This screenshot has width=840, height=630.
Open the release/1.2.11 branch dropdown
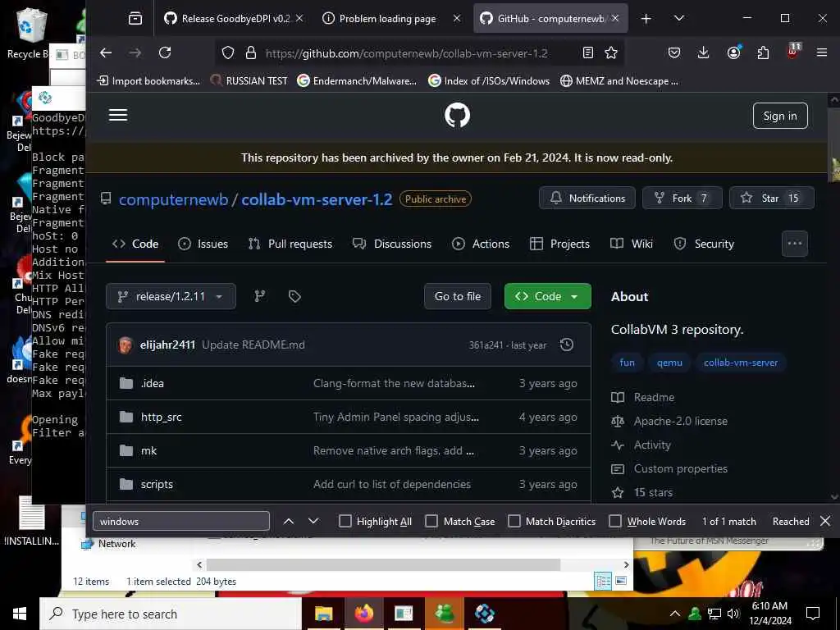point(171,296)
